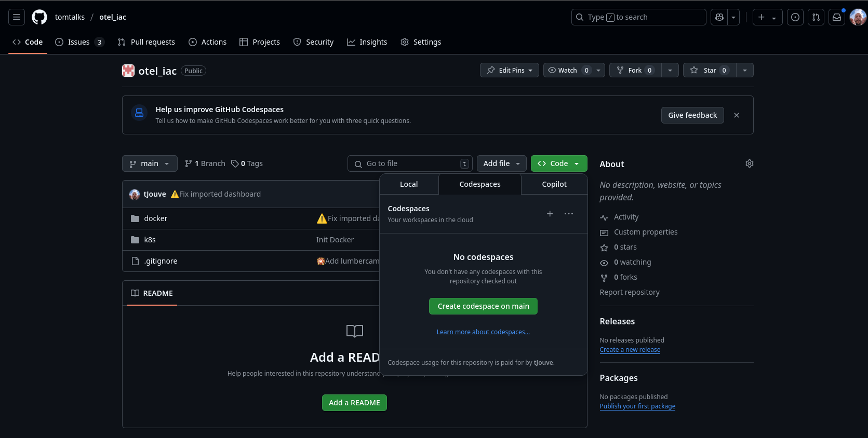
Task: Open the Issues repository tab
Action: tap(80, 42)
